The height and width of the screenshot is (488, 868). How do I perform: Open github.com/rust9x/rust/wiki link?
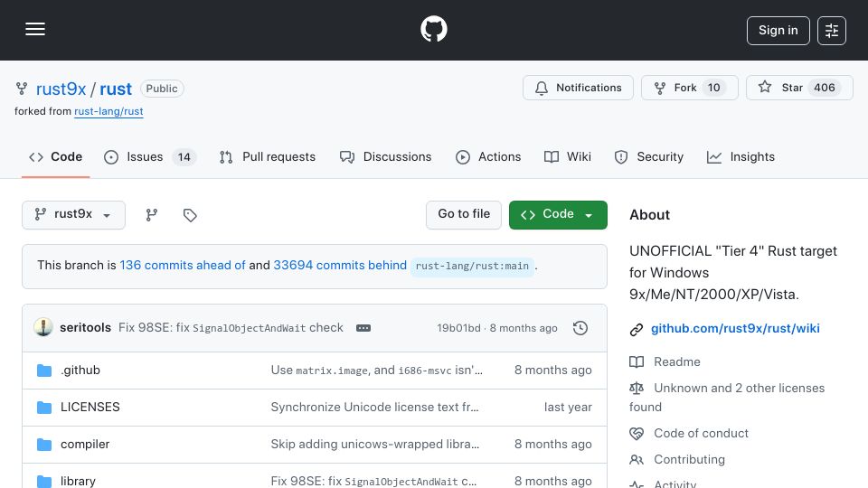pyautogui.click(x=735, y=329)
